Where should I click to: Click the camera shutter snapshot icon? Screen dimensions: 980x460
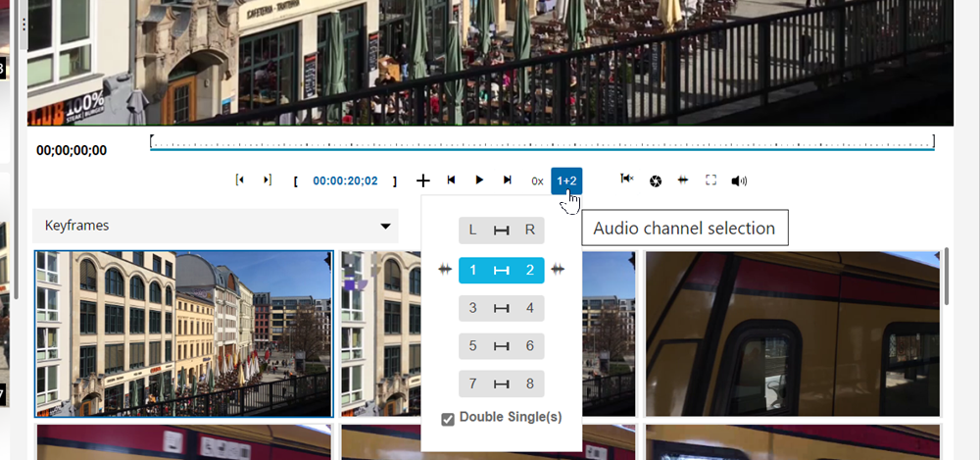pyautogui.click(x=656, y=180)
